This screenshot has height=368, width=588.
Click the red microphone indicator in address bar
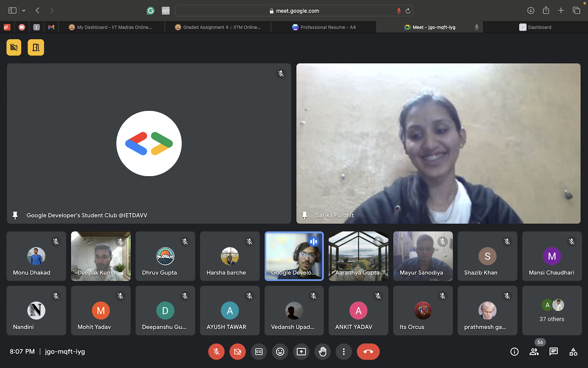pyautogui.click(x=399, y=11)
